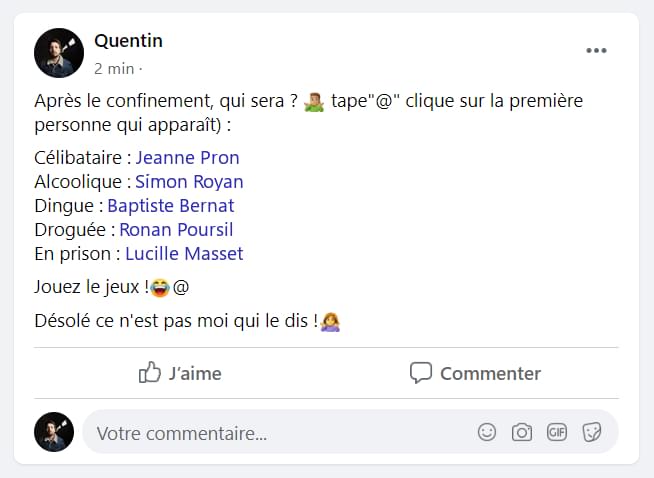Click the facepalm emoji ending the post
The width and height of the screenshot is (654, 478).
pyautogui.click(x=330, y=322)
